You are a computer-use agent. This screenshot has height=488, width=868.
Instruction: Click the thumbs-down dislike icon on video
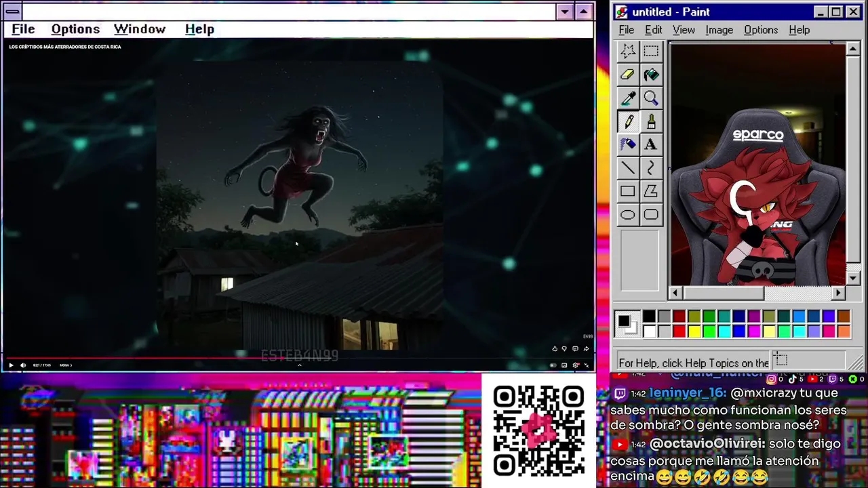(564, 348)
